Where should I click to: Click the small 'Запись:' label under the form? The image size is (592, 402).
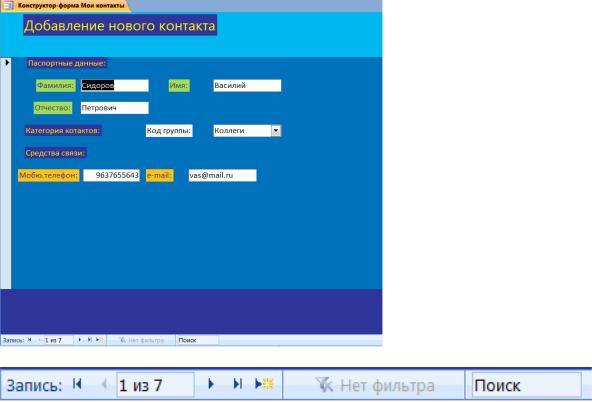(x=14, y=340)
